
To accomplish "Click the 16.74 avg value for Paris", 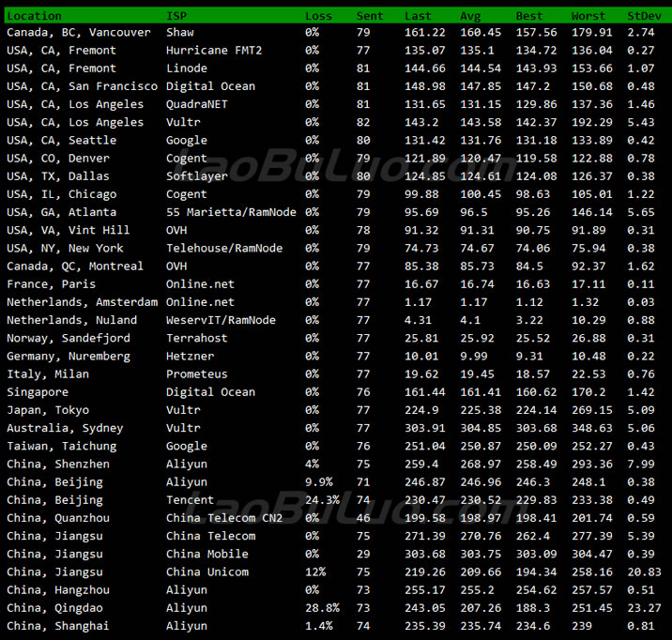I will pos(477,284).
